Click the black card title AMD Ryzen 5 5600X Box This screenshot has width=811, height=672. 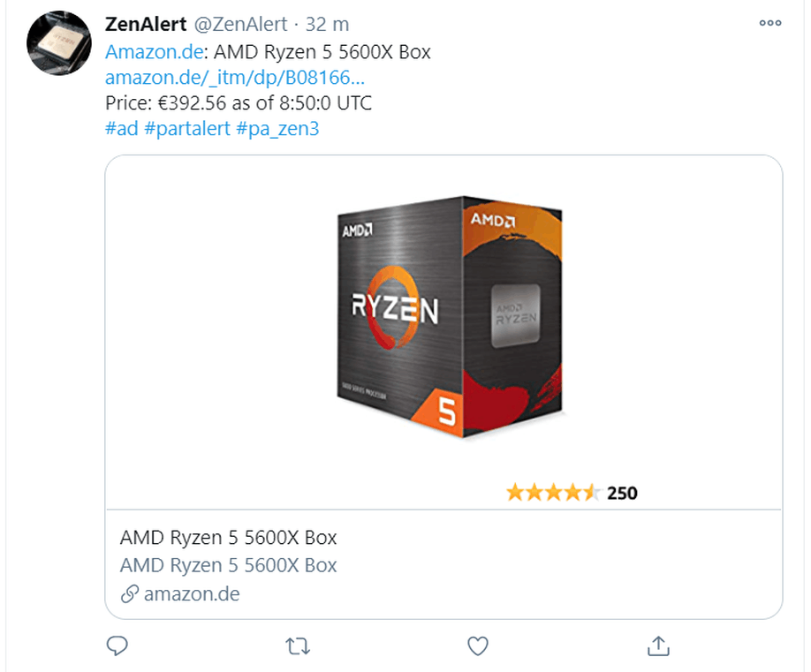point(228,538)
